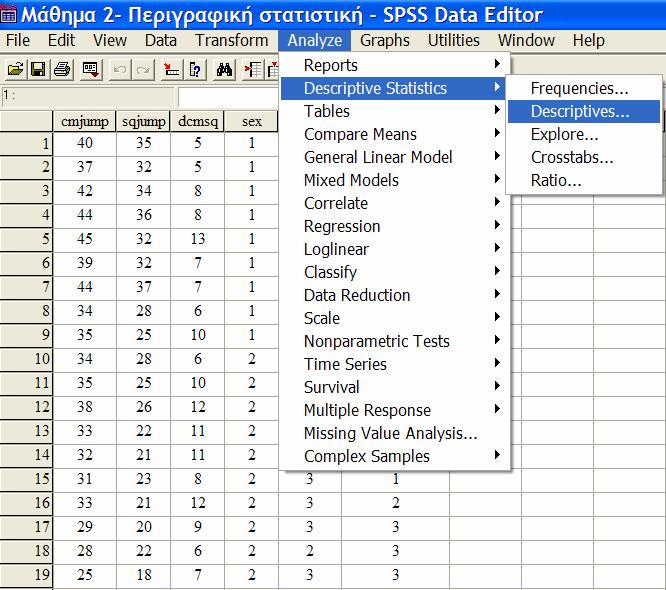Open the Scale menu entry
The image size is (666, 590).
(x=394, y=318)
